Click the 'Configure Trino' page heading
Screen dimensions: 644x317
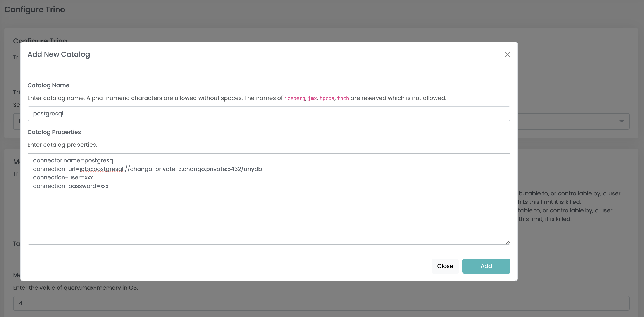35,10
